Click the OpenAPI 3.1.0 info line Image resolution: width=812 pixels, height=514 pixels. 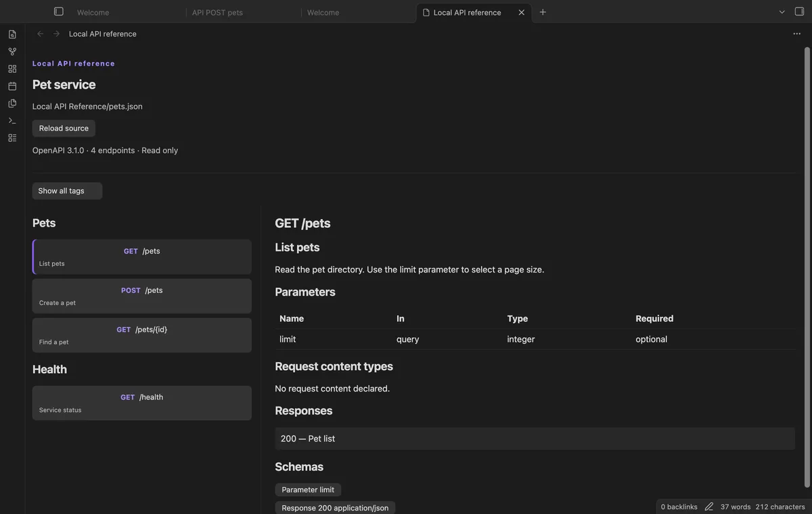tap(106, 150)
